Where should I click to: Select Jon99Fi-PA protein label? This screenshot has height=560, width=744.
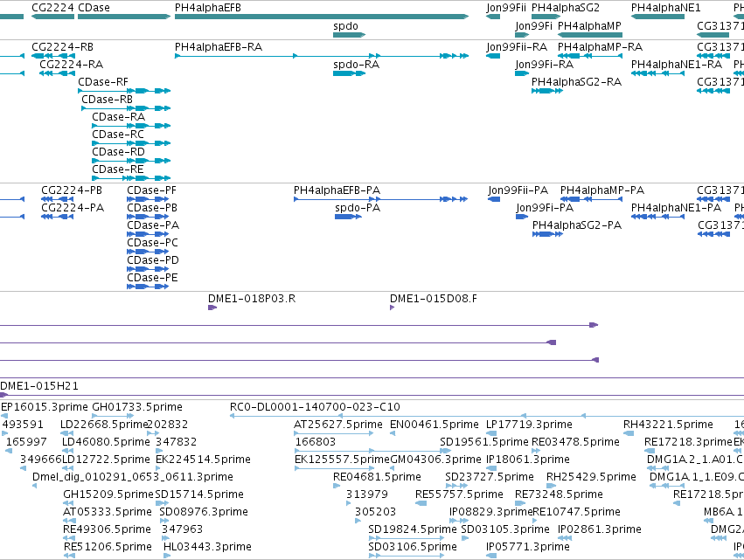545,208
